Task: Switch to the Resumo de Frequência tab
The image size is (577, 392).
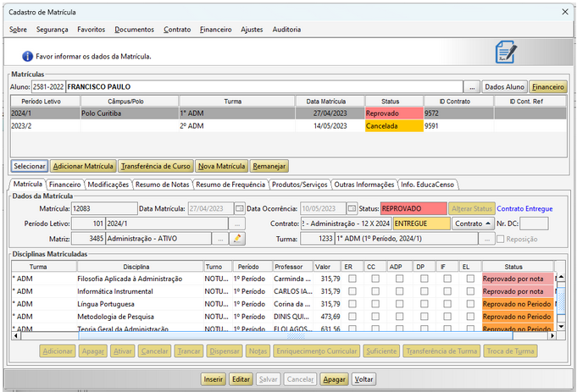Action: pyautogui.click(x=230, y=185)
